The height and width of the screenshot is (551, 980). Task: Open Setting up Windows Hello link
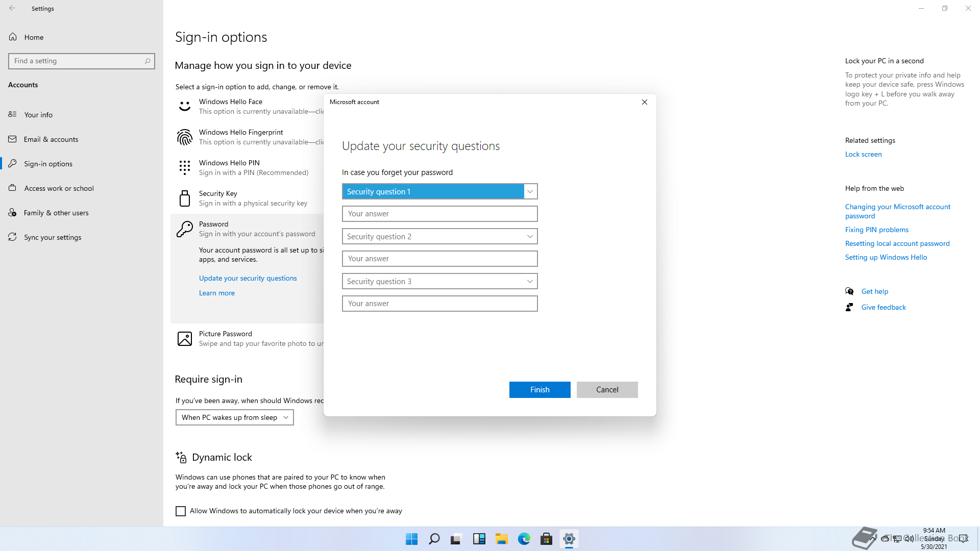click(x=886, y=257)
